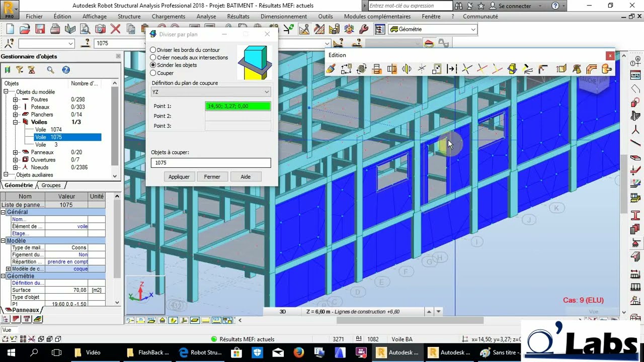Open the Fichier menu
This screenshot has width=644, height=362.
point(34,17)
